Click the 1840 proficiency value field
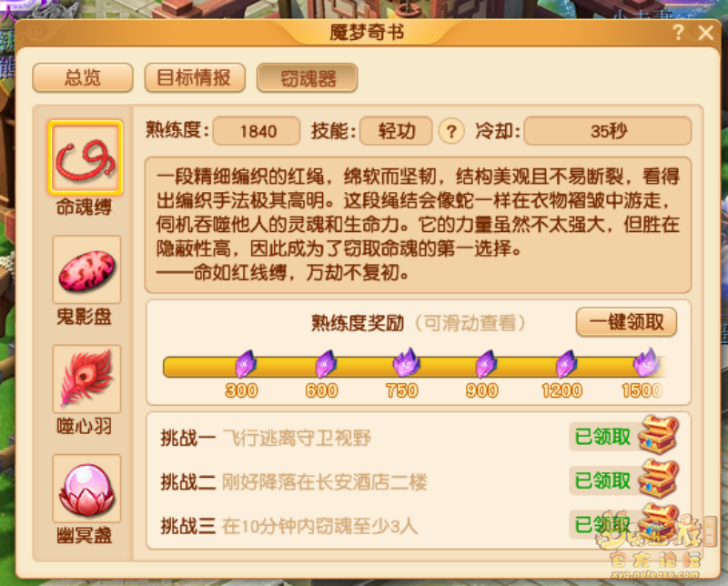The image size is (728, 586). (257, 131)
